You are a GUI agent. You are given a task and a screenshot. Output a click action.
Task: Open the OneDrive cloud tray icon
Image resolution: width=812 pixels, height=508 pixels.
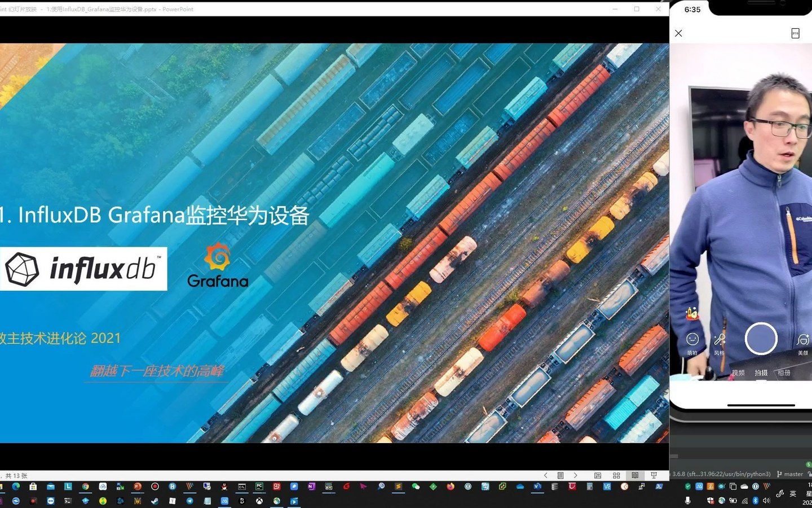[x=744, y=486]
